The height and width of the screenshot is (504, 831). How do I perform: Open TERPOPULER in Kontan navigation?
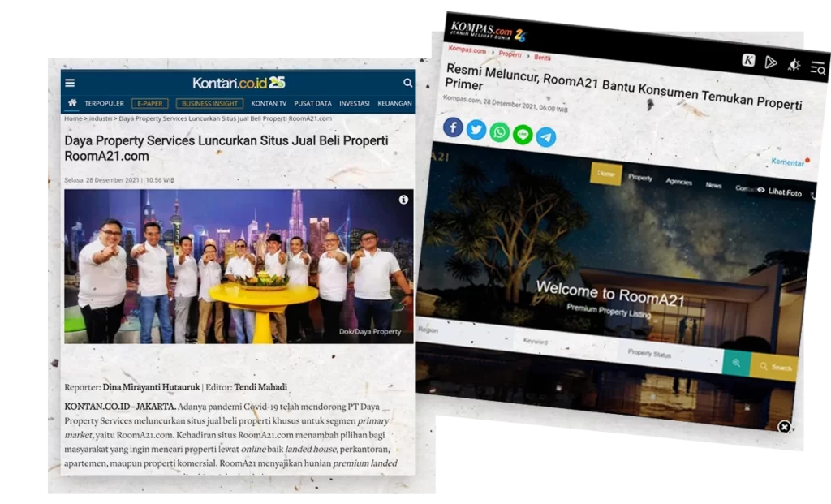point(104,103)
